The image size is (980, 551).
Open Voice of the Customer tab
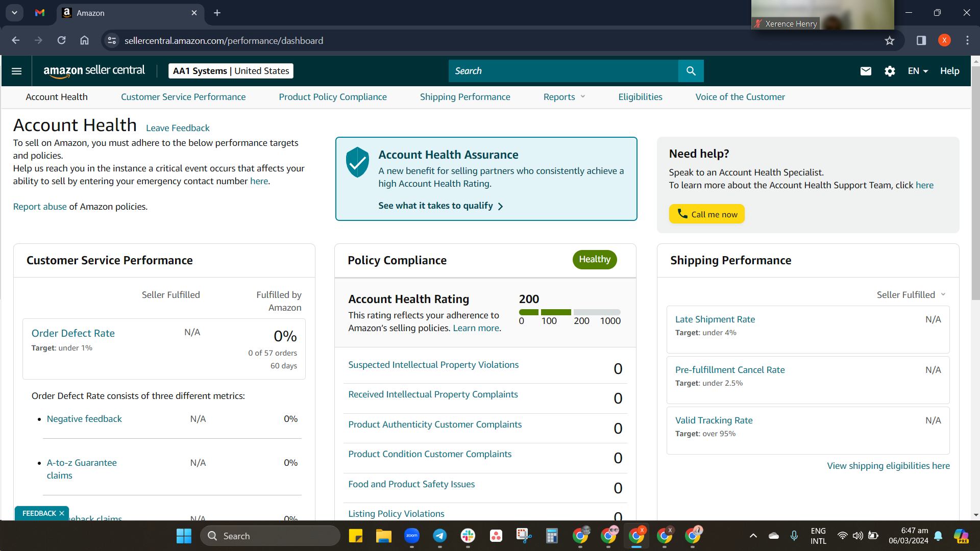pyautogui.click(x=740, y=97)
